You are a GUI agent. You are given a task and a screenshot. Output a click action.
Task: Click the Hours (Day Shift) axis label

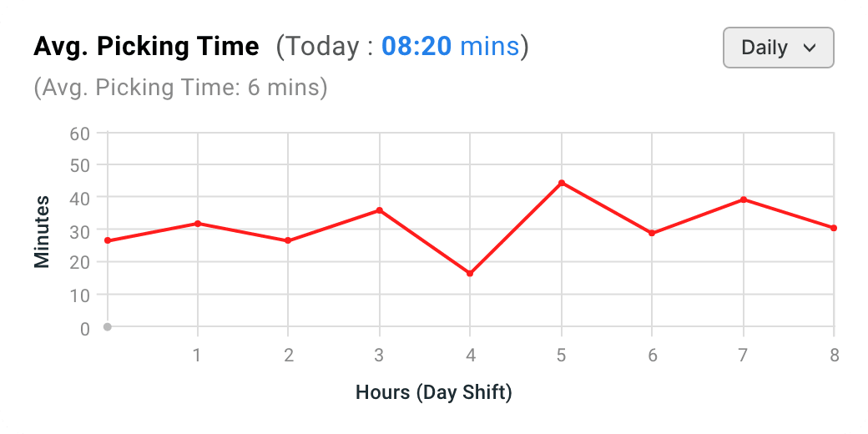(x=434, y=393)
